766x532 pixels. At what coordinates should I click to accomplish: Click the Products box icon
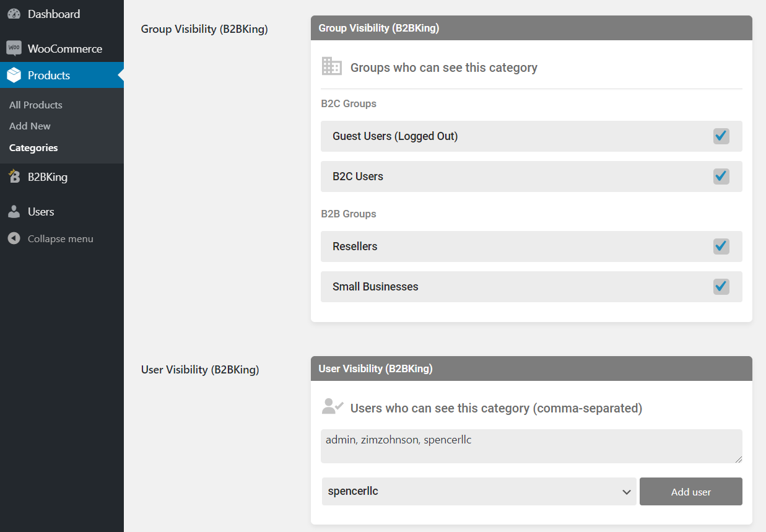14,76
